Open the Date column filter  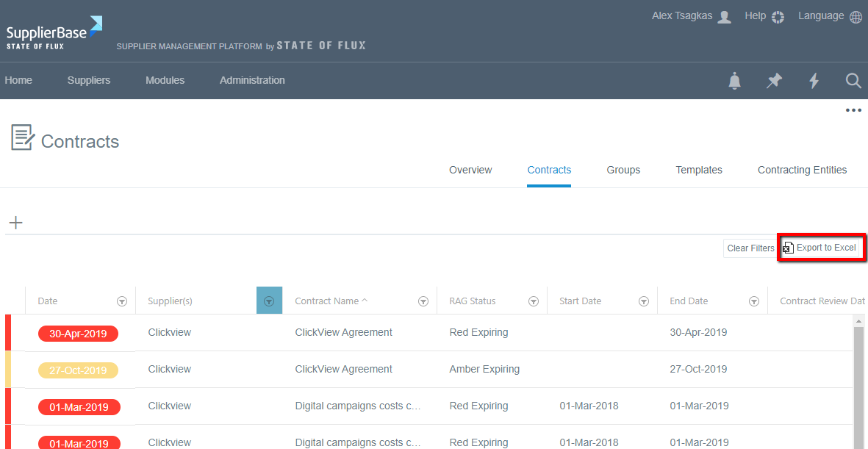pyautogui.click(x=122, y=301)
